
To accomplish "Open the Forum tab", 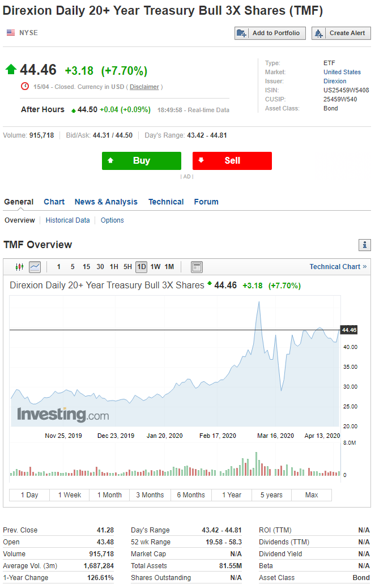I will (206, 202).
